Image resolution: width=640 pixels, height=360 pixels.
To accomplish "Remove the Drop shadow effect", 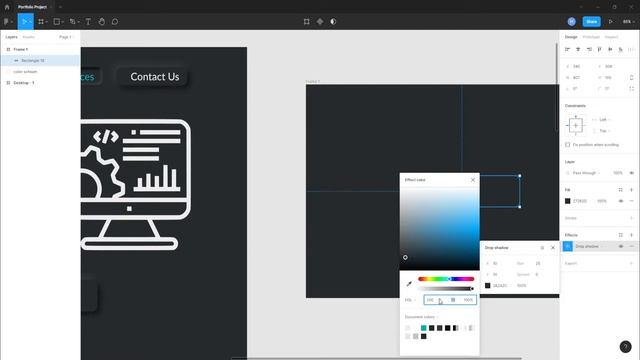I will 631,246.
